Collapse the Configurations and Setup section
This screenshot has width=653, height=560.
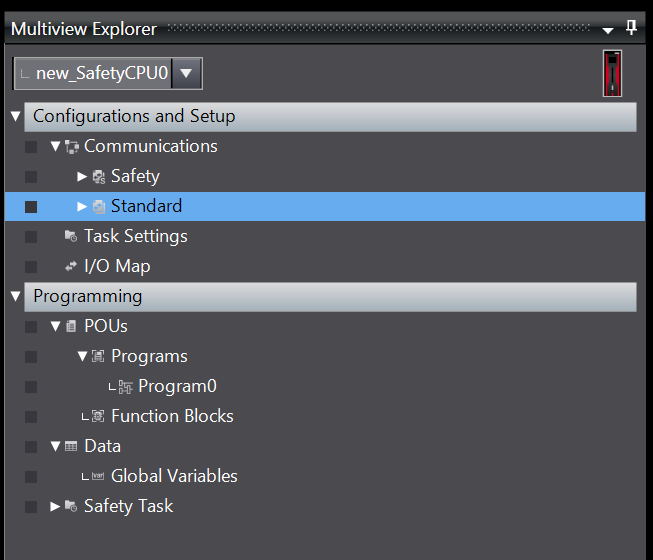click(x=16, y=116)
